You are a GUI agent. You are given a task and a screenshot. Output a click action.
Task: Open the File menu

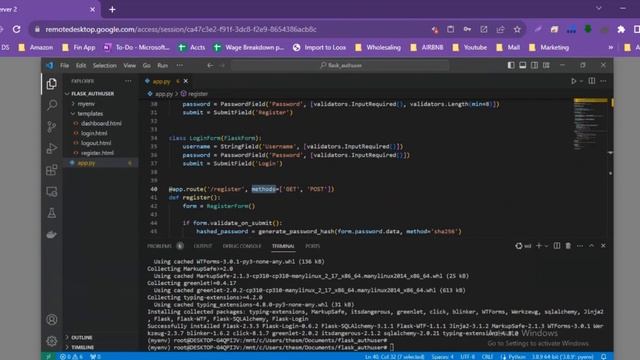coord(64,65)
